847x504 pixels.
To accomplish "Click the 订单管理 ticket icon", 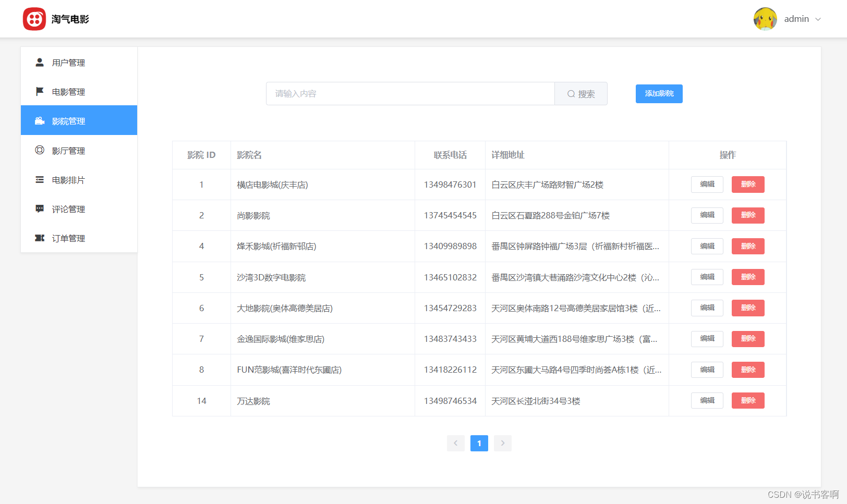I will 40,238.
